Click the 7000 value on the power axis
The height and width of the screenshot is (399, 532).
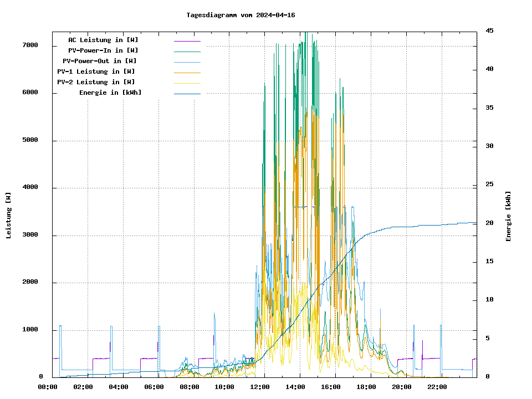coord(30,45)
